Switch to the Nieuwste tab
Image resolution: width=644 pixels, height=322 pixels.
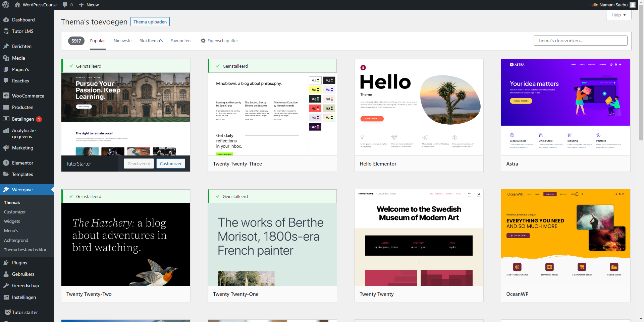pos(122,41)
